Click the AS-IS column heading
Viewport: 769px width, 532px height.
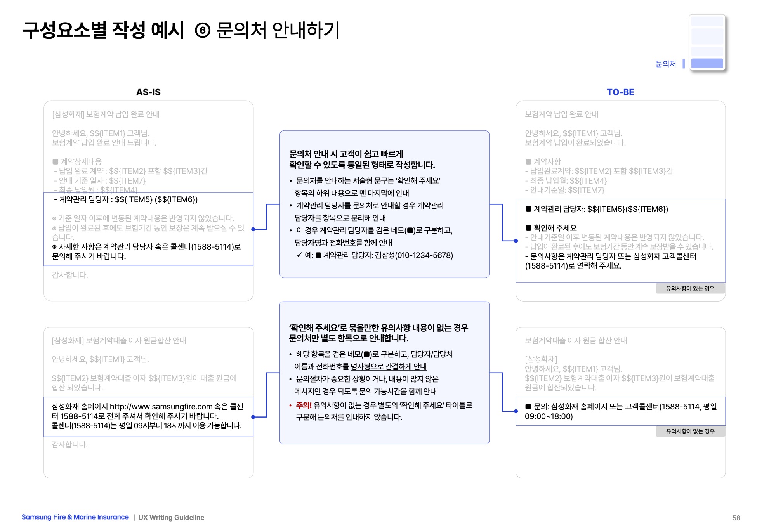pos(148,92)
